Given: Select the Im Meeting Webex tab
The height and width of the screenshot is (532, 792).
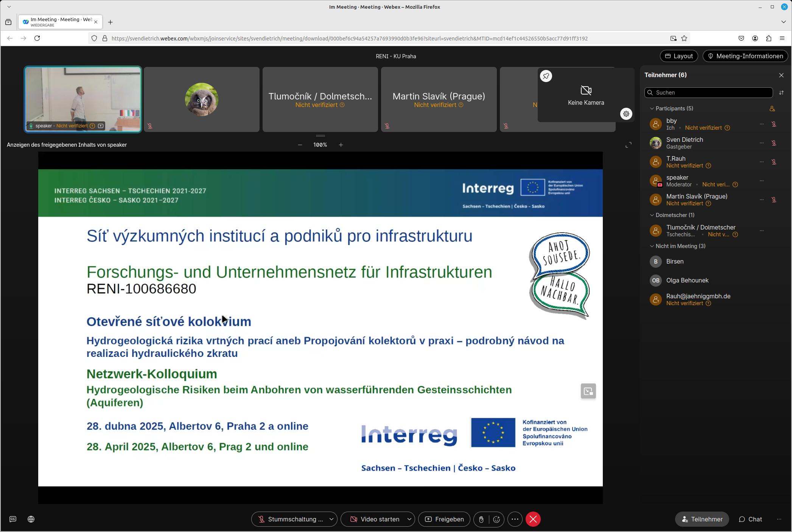Looking at the screenshot, I should point(61,22).
